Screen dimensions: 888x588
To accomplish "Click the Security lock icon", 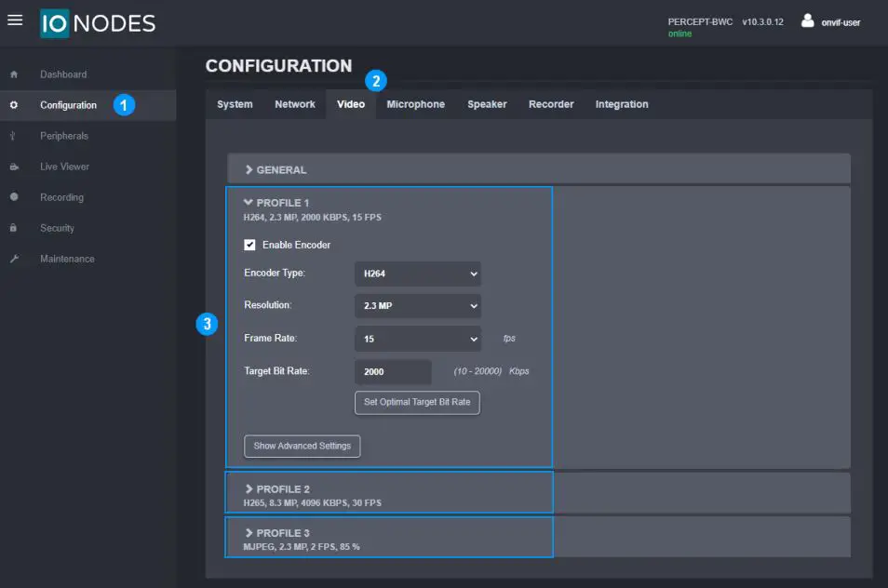I will [x=14, y=228].
